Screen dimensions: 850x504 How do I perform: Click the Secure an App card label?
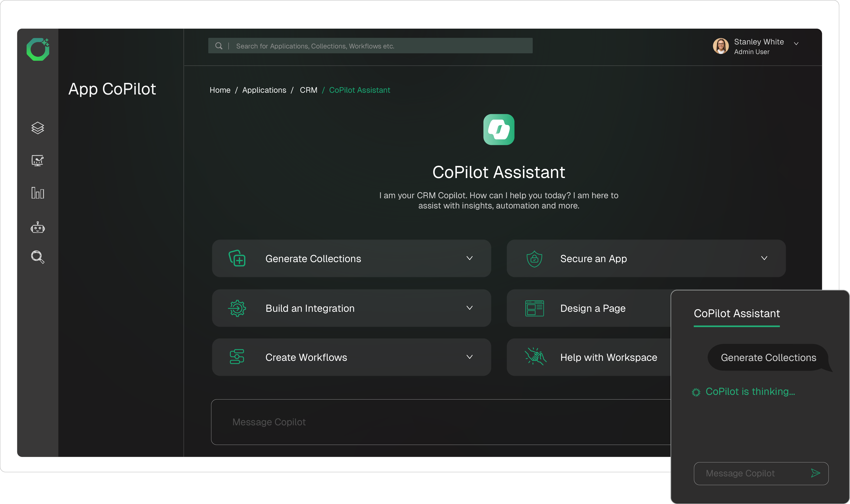coord(593,259)
